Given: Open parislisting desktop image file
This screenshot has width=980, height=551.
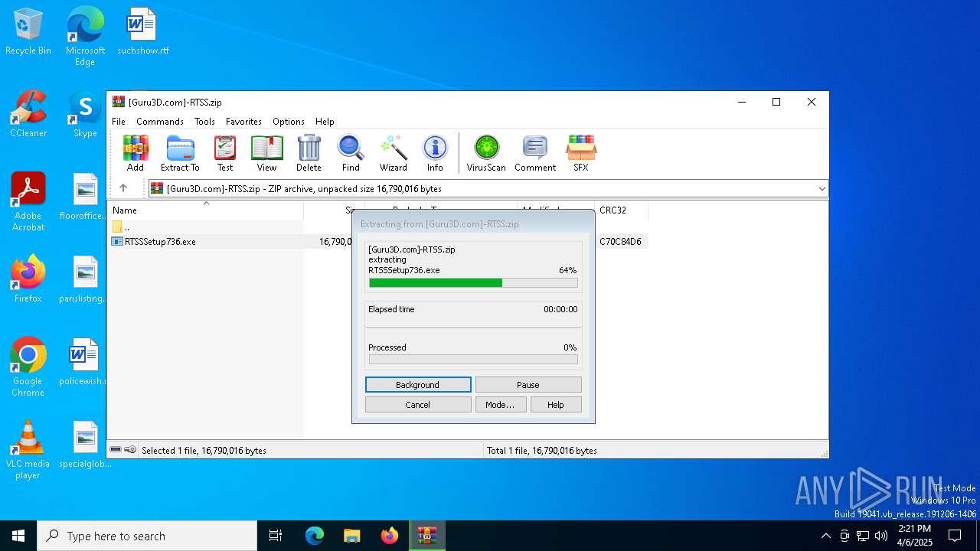Looking at the screenshot, I should pyautogui.click(x=85, y=279).
